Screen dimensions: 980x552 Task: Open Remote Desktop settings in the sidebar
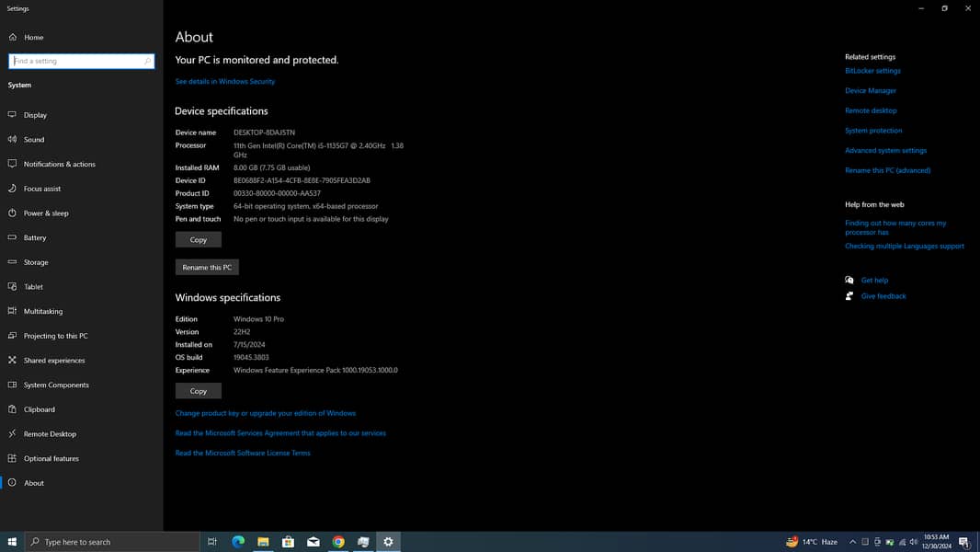point(50,434)
